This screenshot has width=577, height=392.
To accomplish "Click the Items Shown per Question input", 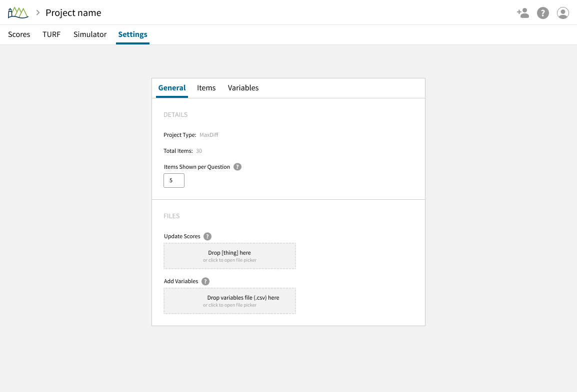I will click(x=174, y=180).
